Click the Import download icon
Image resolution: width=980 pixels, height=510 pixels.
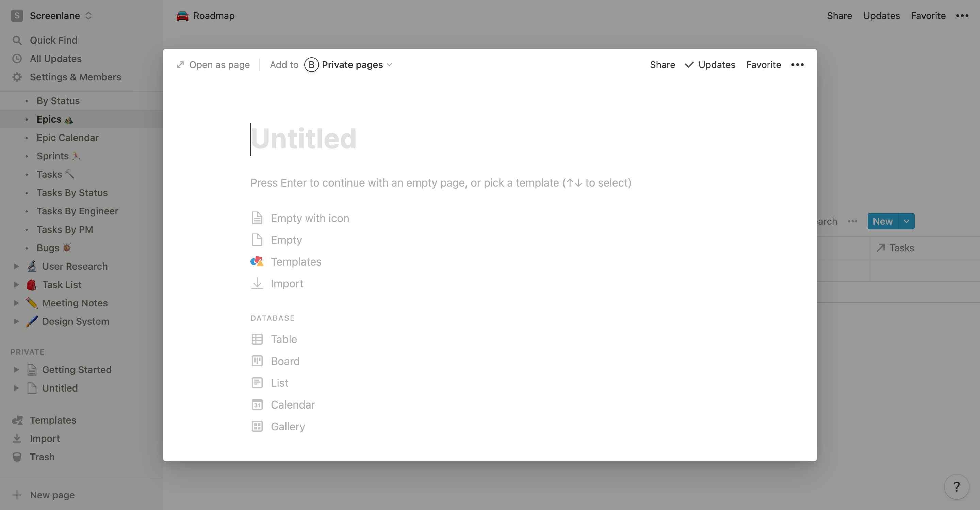pyautogui.click(x=257, y=283)
